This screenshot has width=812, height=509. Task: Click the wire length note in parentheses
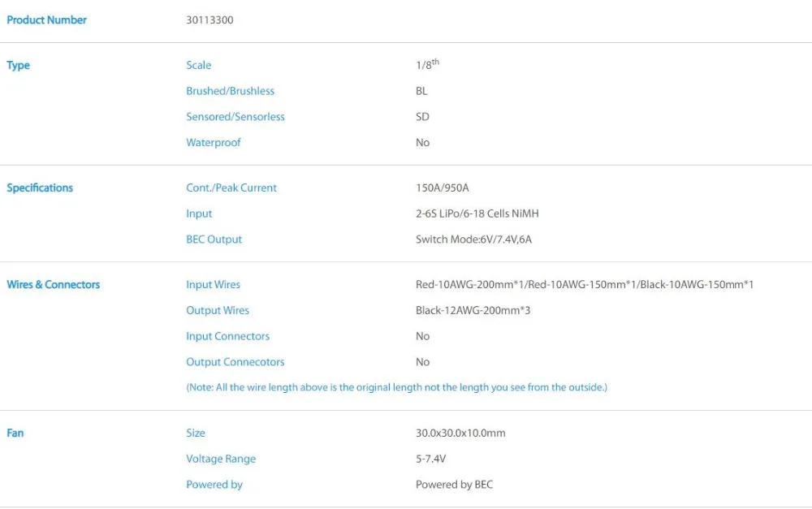click(x=397, y=387)
